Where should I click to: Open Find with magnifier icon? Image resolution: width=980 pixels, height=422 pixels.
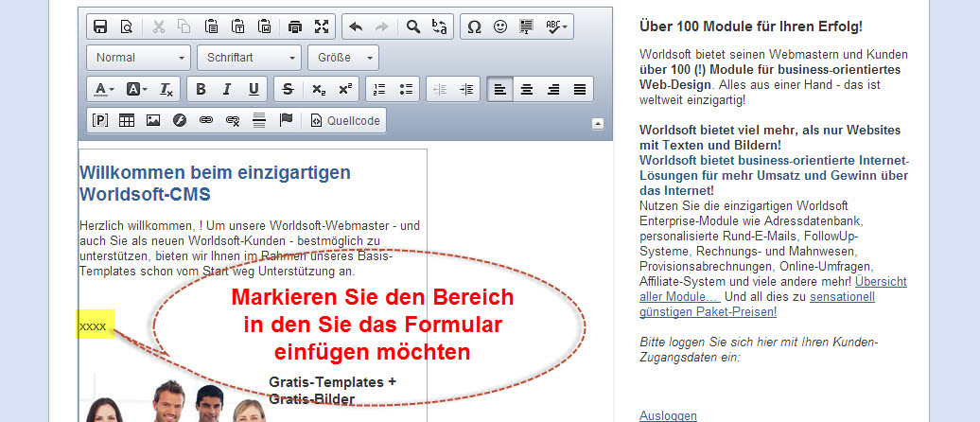coord(413,26)
